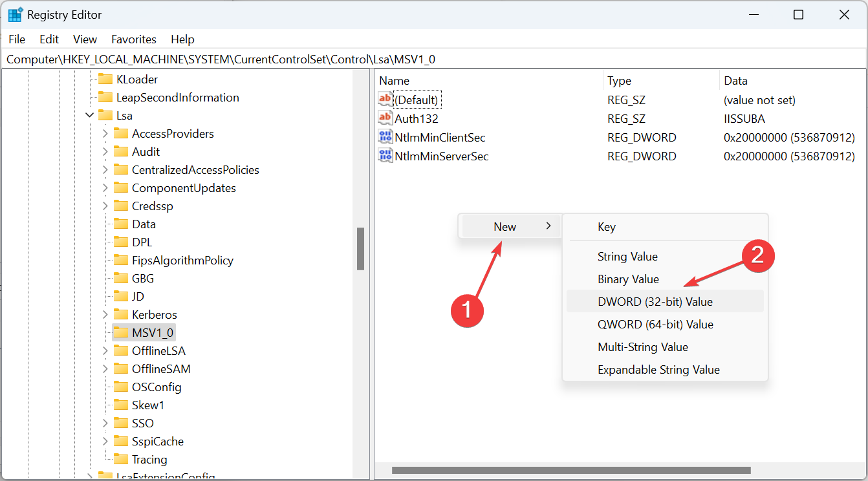Expand the CentralizedAccessPolicies key

(x=105, y=169)
